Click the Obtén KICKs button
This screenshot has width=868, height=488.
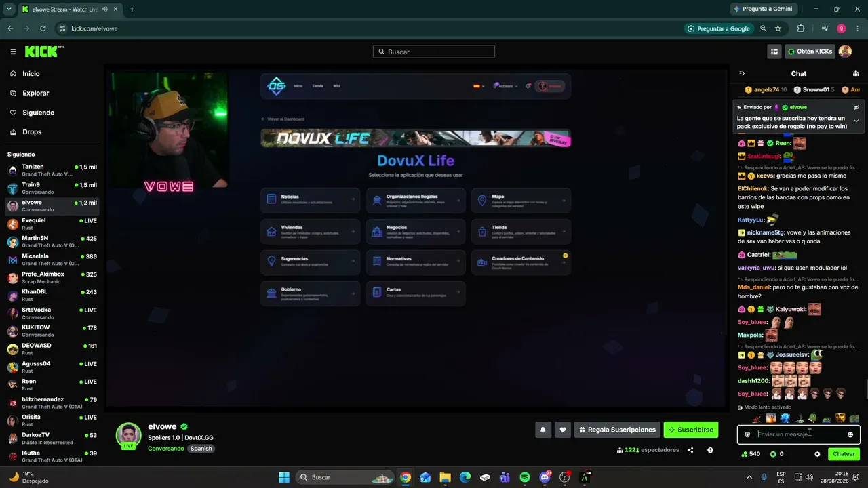pyautogui.click(x=810, y=52)
